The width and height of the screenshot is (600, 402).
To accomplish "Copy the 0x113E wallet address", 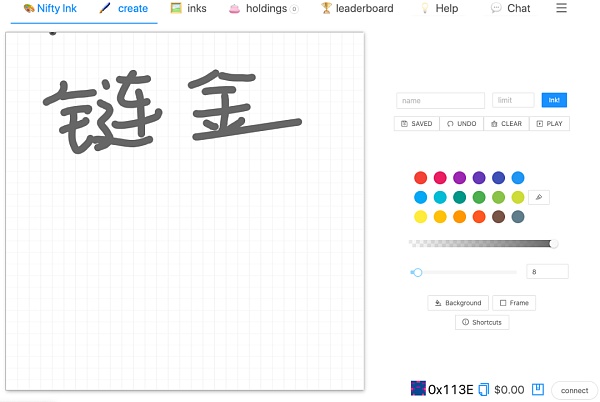I will click(x=483, y=389).
